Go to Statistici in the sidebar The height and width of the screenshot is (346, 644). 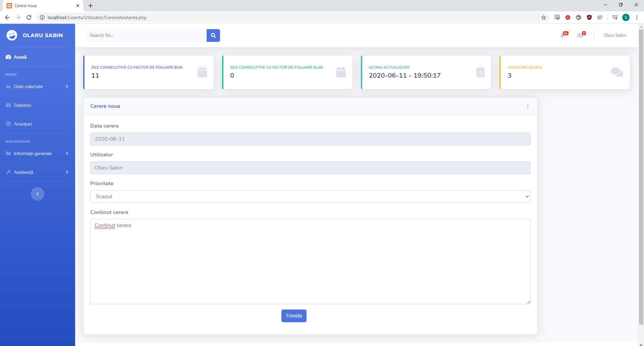coord(22,105)
